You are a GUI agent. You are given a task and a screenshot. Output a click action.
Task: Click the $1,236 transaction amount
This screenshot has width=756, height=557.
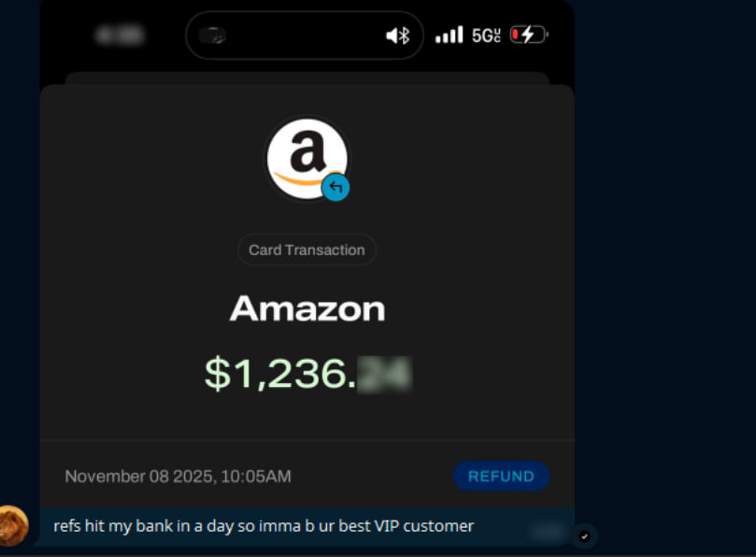279,373
